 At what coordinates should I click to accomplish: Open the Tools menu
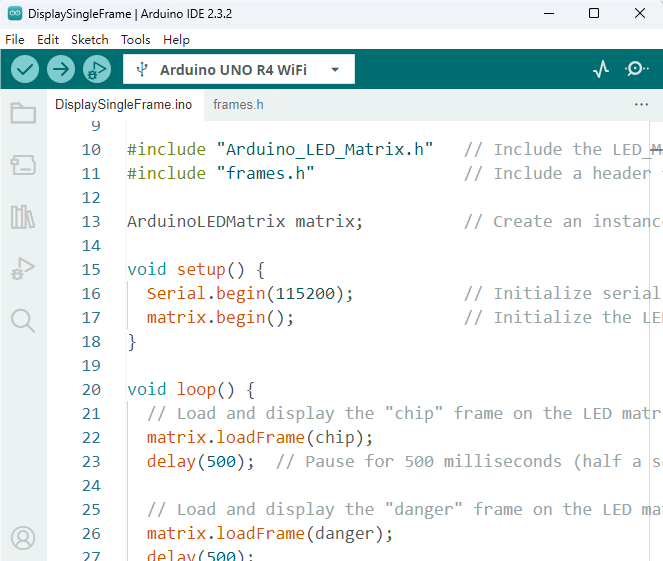(136, 40)
